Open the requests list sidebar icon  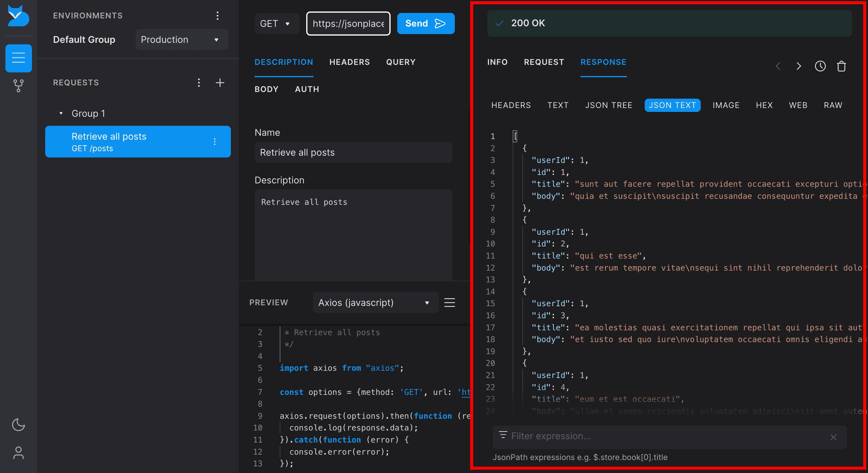pos(18,58)
